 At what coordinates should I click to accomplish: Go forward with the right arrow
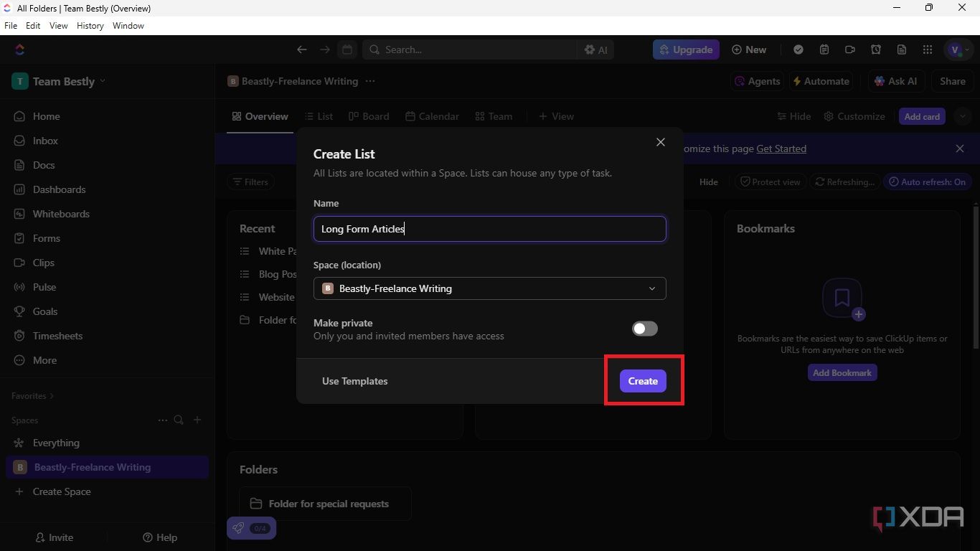325,50
